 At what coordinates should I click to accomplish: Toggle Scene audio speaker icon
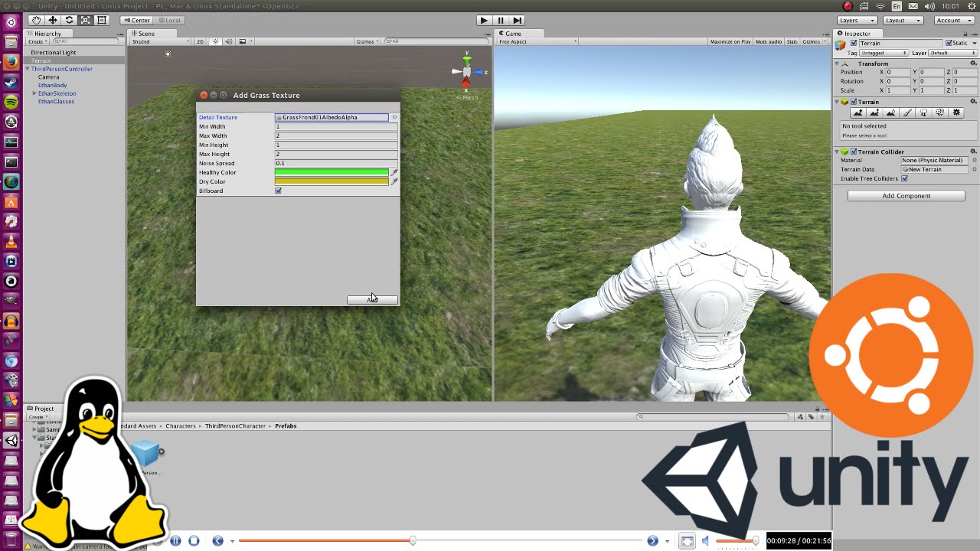[x=228, y=41]
